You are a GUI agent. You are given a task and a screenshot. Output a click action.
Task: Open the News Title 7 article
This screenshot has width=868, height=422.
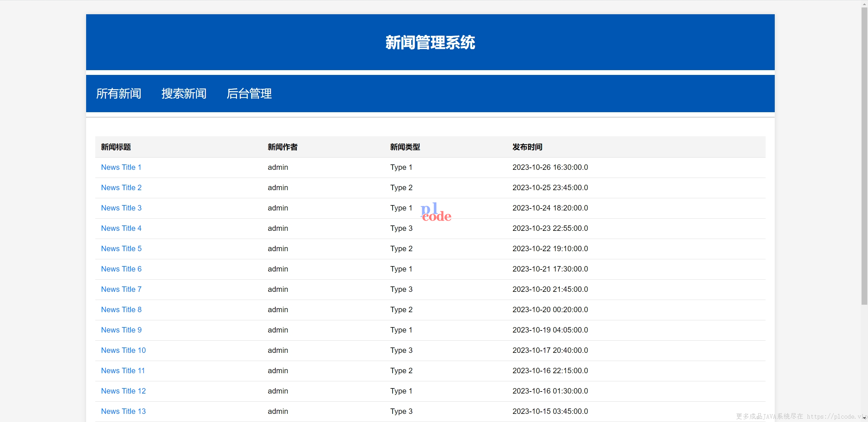[x=121, y=289]
